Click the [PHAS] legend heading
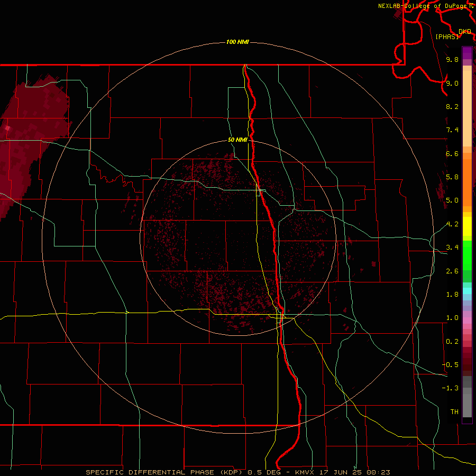Screen dimensions: 476x476 447,36
